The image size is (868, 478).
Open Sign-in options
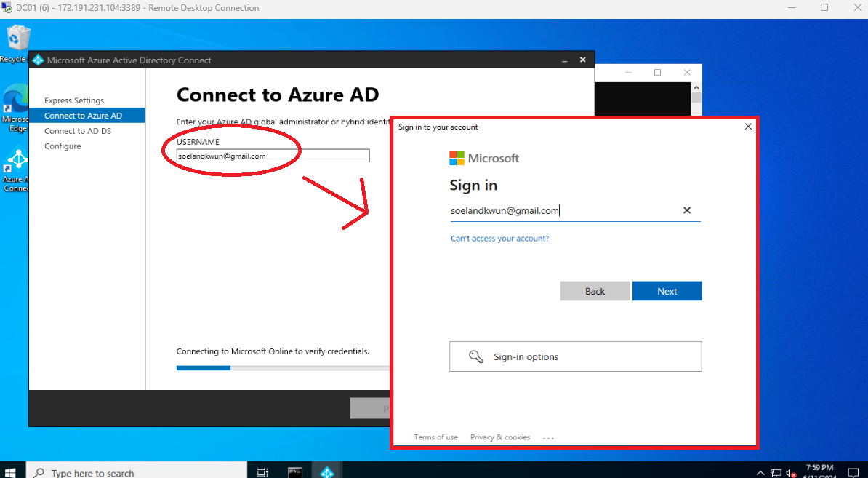[x=575, y=356]
